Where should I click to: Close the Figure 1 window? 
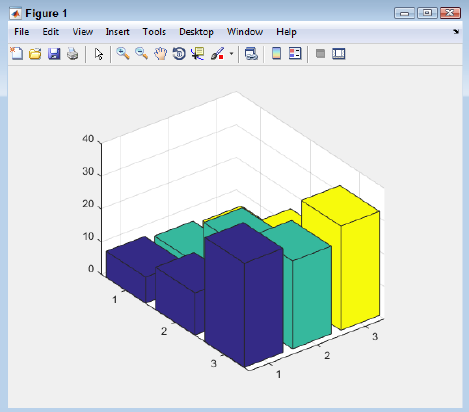pyautogui.click(x=450, y=13)
